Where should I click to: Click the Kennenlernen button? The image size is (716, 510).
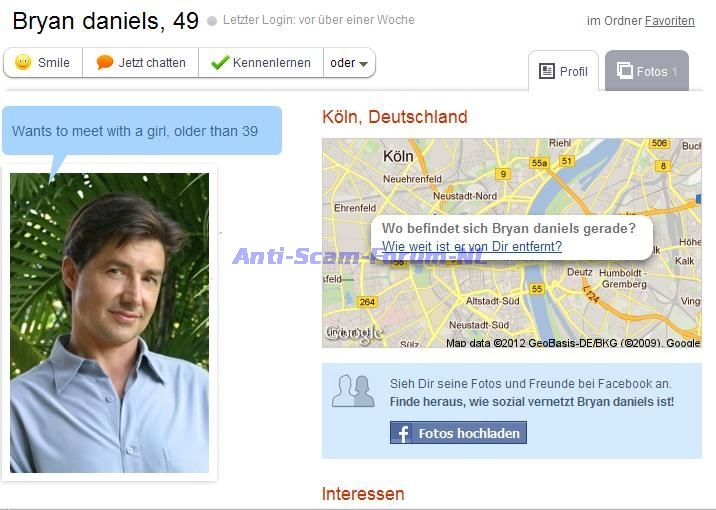tap(261, 63)
